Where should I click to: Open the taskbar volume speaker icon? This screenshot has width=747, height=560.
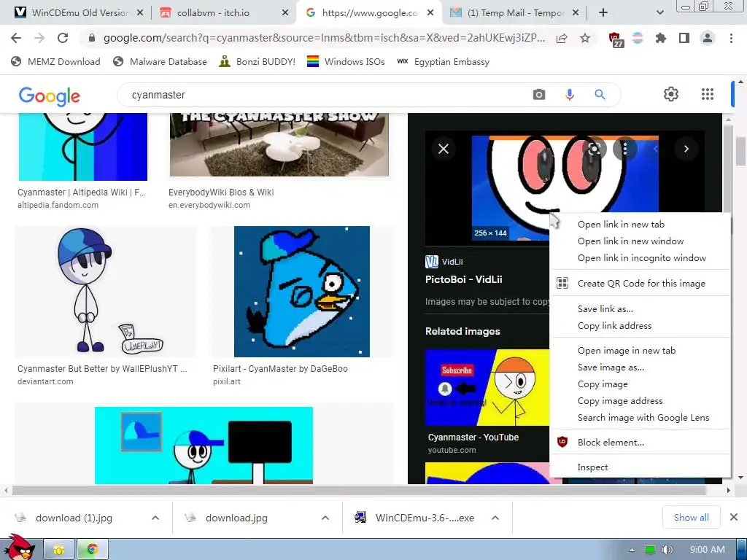point(667,550)
